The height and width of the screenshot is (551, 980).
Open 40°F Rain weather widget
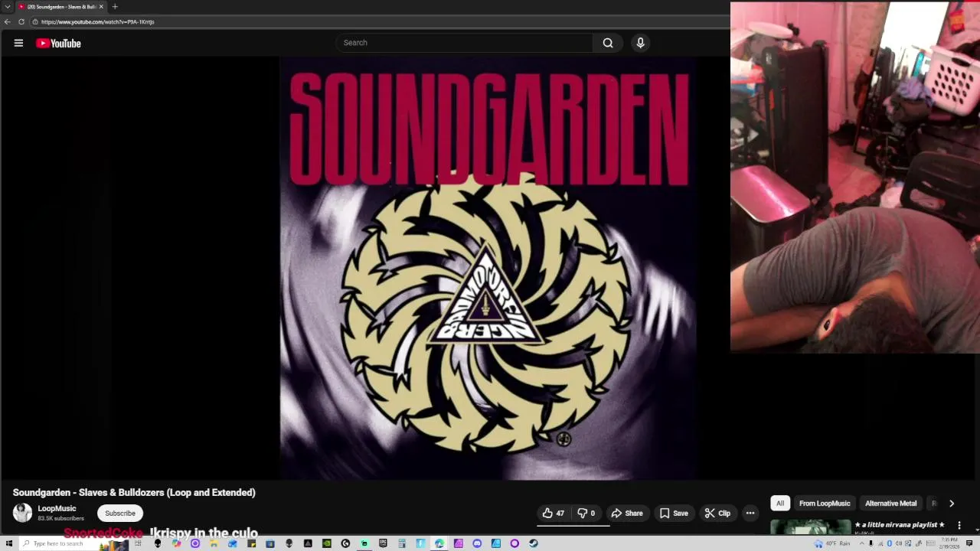pyautogui.click(x=833, y=543)
